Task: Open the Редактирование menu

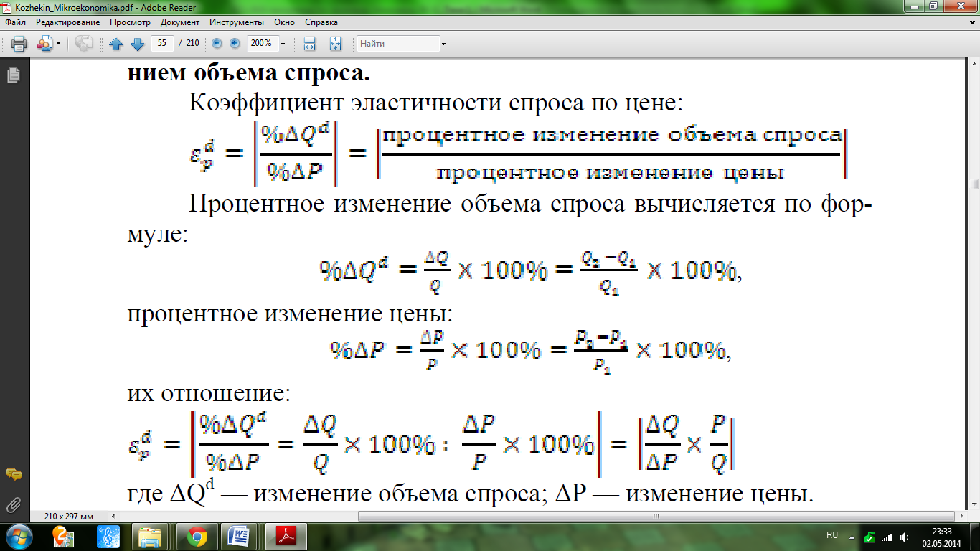Action: coord(68,22)
